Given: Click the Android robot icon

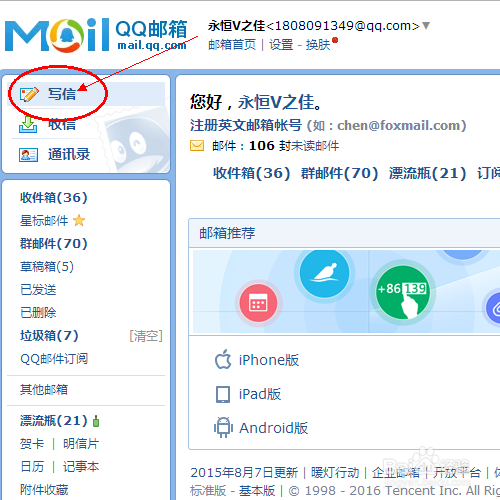Looking at the screenshot, I should tap(223, 428).
